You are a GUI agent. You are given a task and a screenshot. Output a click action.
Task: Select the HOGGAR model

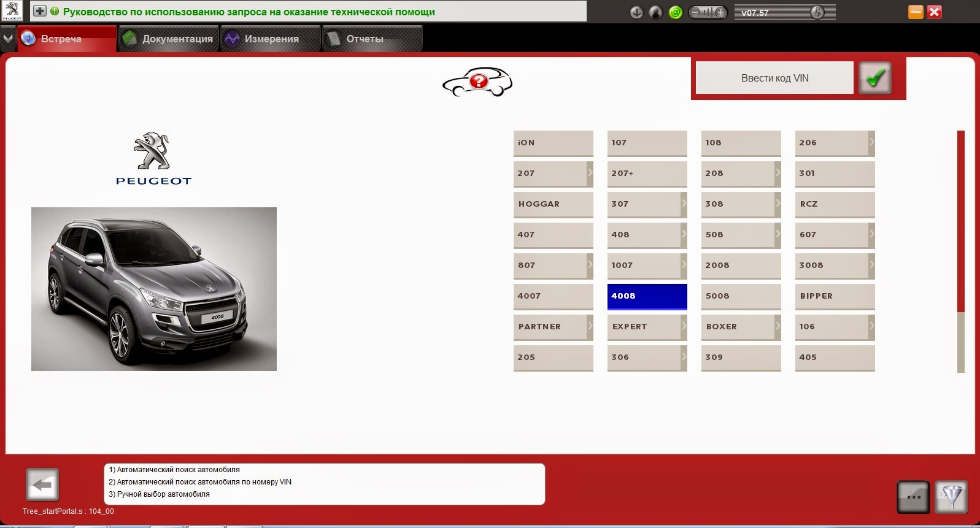pyautogui.click(x=554, y=204)
